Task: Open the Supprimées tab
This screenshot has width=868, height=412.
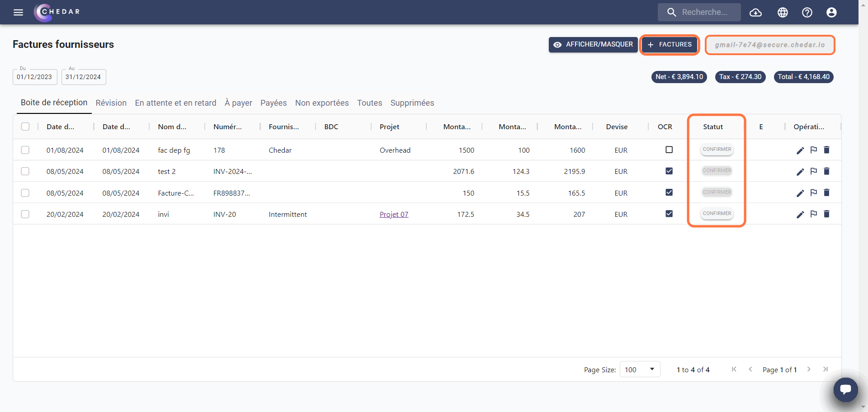Action: [x=412, y=103]
